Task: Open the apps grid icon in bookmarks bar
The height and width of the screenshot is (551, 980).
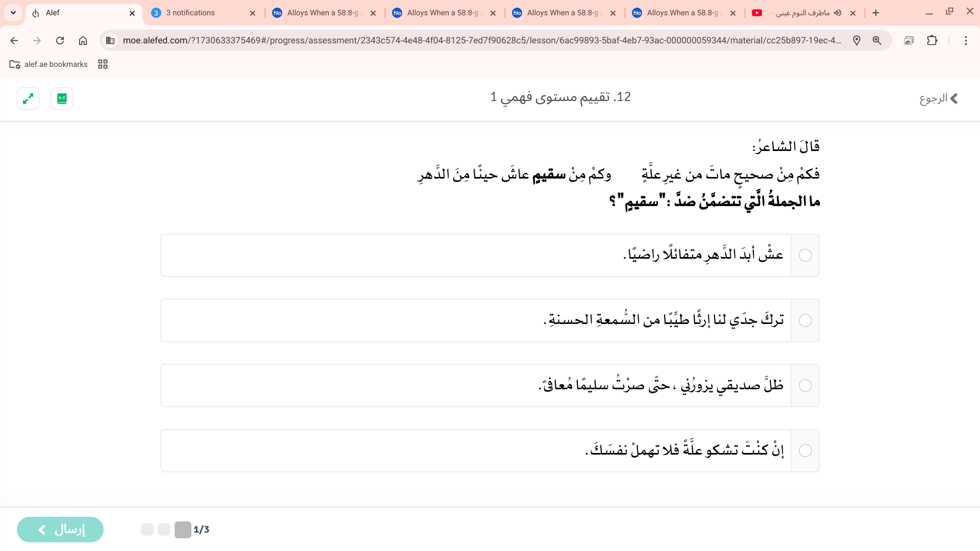Action: (103, 64)
